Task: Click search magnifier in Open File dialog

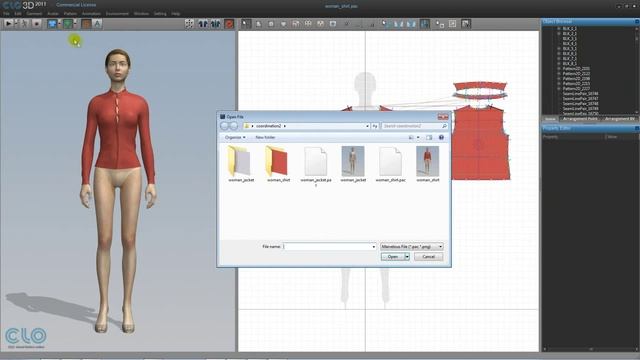Action: click(444, 126)
